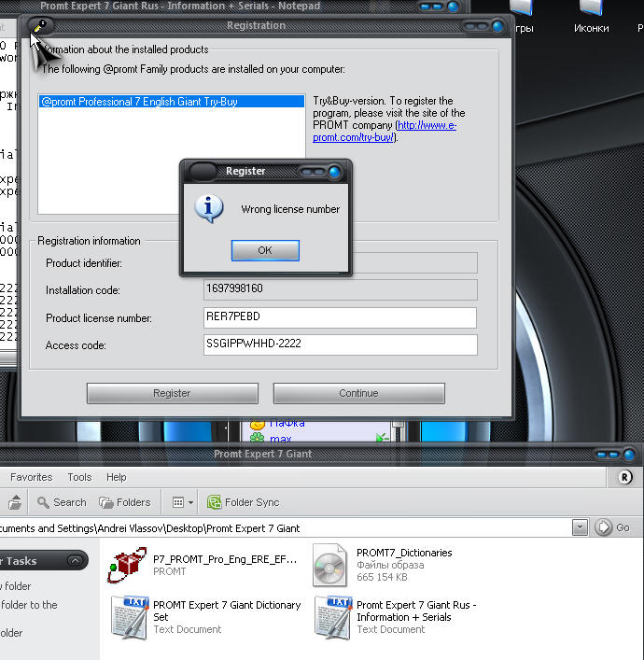The width and height of the screenshot is (644, 660).
Task: Select the P7_PROMT_Pro_Eng_ERE_EF installer file
Action: 203,565
